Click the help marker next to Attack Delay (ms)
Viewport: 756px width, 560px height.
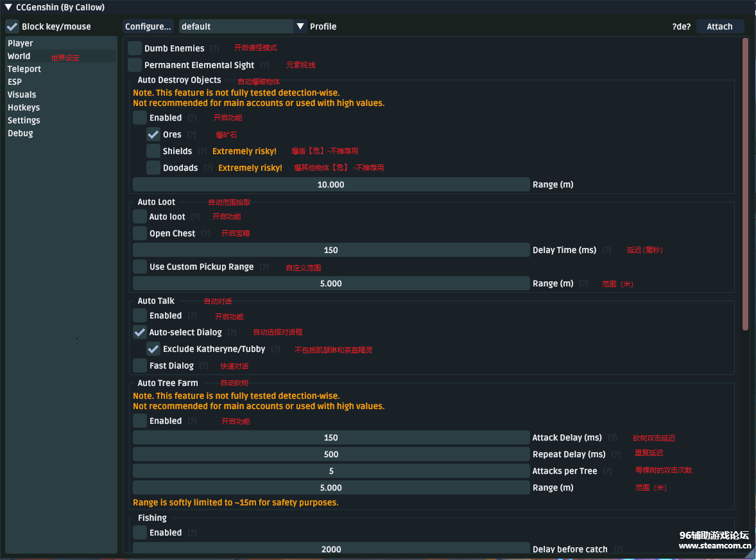coord(612,438)
